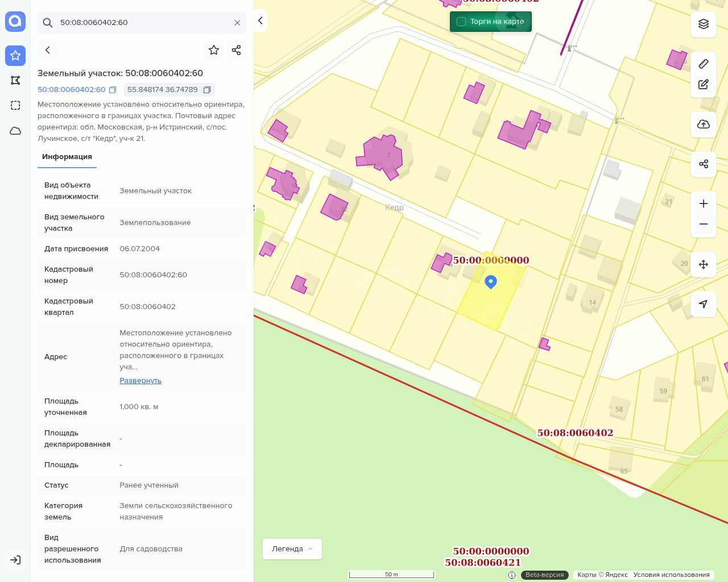Copy the cadastral number 50:08:0060402:60
The width and height of the screenshot is (728, 582).
point(113,90)
